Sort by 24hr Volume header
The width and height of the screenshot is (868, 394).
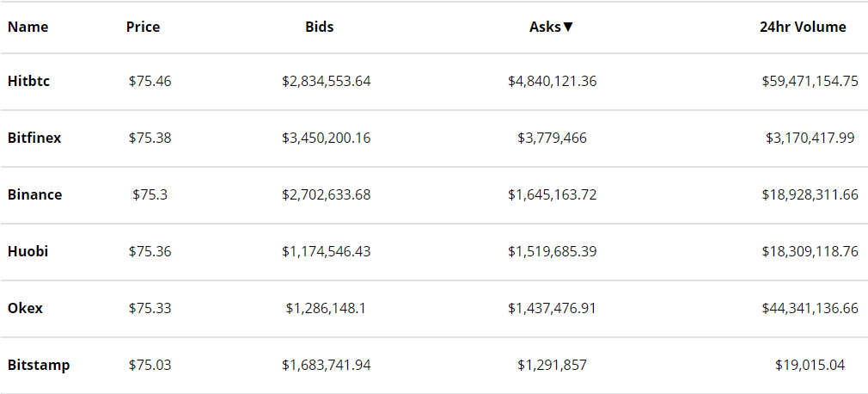(x=803, y=27)
